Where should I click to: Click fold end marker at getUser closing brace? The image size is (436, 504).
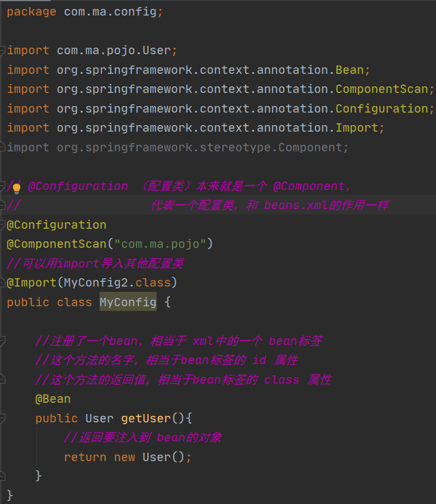pyautogui.click(x=3, y=476)
